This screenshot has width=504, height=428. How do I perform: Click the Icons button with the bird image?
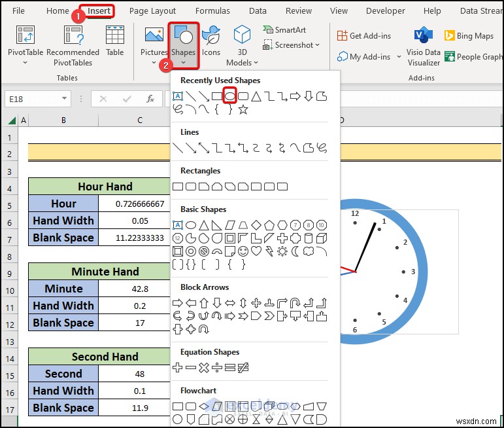tap(211, 35)
